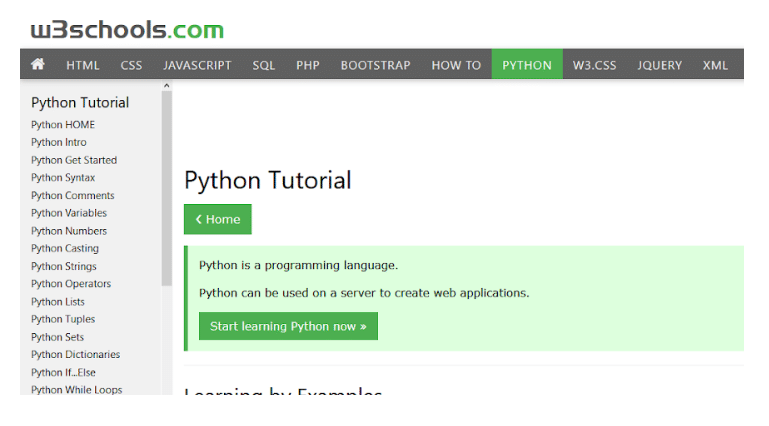769x426 pixels.
Task: Open the XML navigation item
Action: [716, 65]
